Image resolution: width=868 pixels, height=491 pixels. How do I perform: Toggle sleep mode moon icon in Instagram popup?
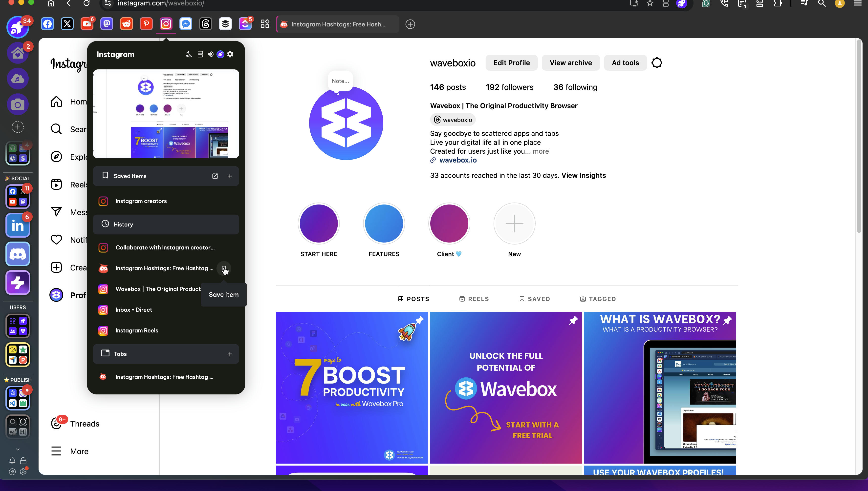tap(189, 54)
